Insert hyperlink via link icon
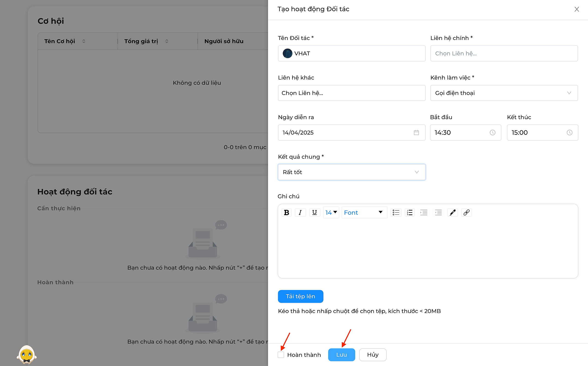 pos(466,212)
